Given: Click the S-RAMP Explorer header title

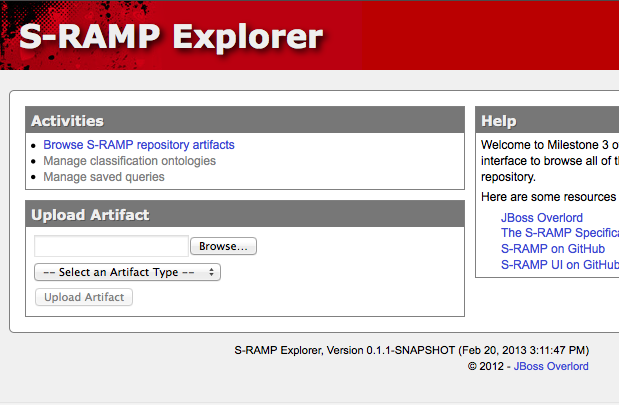Looking at the screenshot, I should [x=171, y=37].
